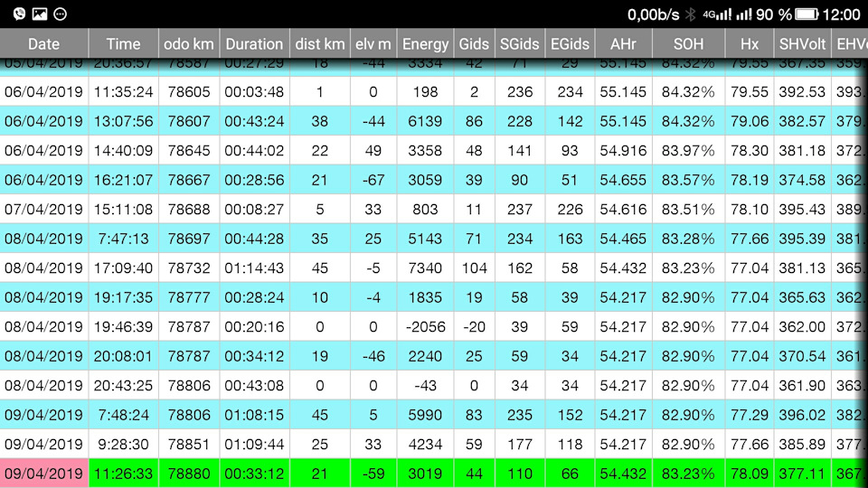
Task: Tap SOH value 83.97%
Action: point(688,151)
